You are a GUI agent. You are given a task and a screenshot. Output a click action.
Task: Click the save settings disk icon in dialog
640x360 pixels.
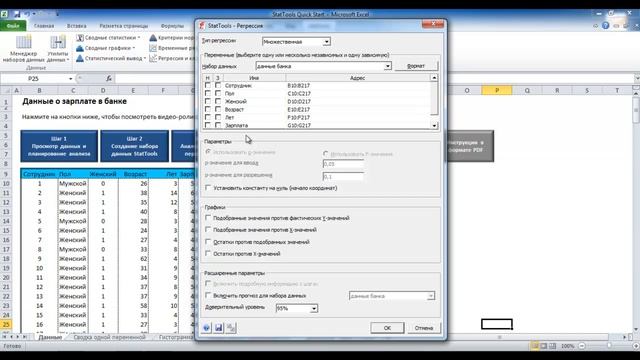click(219, 328)
